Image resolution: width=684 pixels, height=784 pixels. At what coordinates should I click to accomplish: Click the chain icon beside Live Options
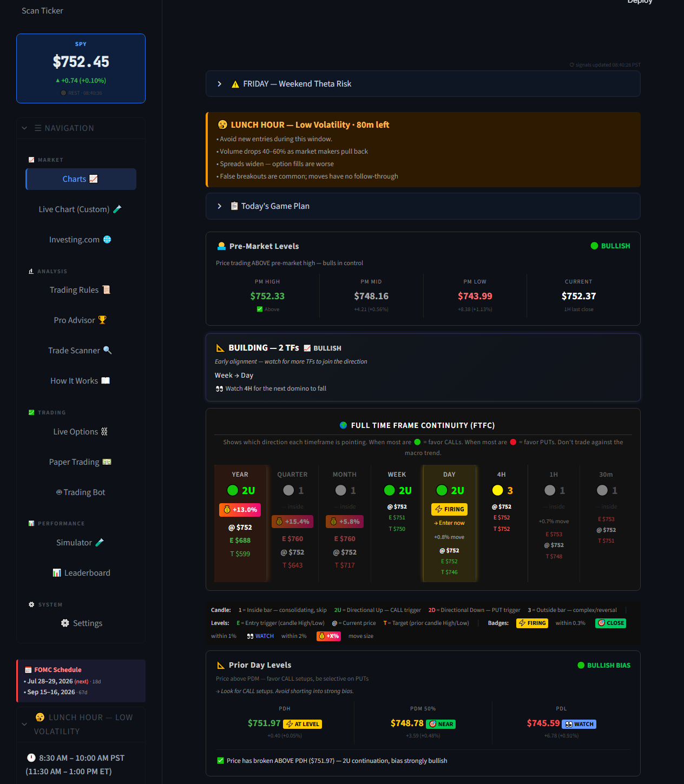coord(104,432)
